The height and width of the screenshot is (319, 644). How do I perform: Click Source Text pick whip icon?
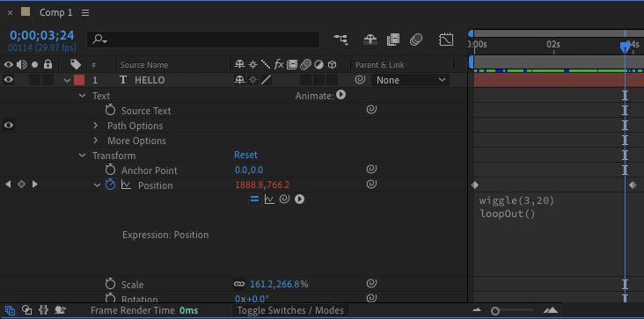(x=371, y=110)
